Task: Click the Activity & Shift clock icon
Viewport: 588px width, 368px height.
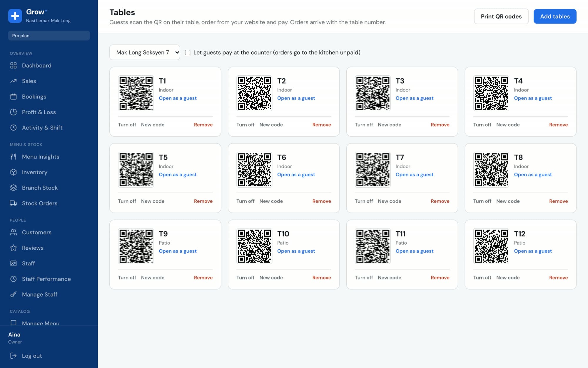Action: click(x=14, y=127)
